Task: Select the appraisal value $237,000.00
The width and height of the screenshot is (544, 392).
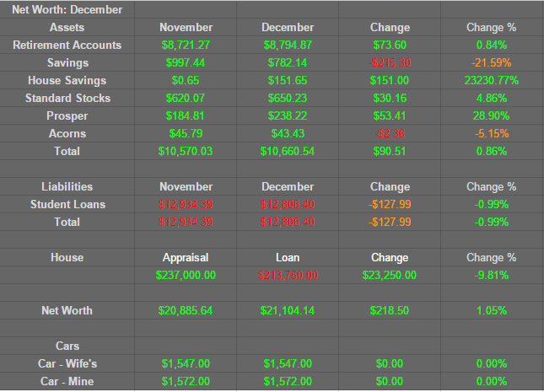Action: tap(186, 275)
